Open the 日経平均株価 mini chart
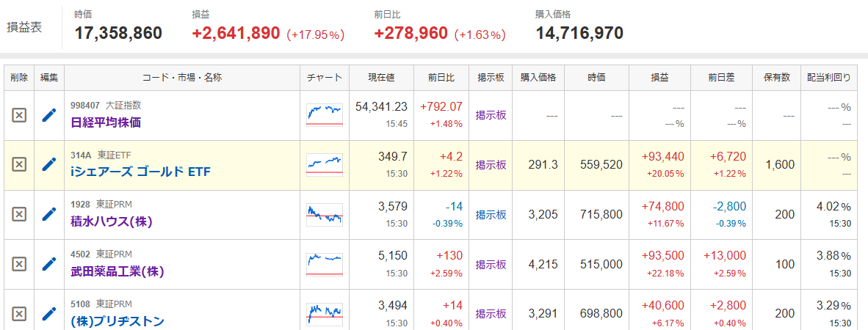This screenshot has height=330, width=868. (325, 115)
